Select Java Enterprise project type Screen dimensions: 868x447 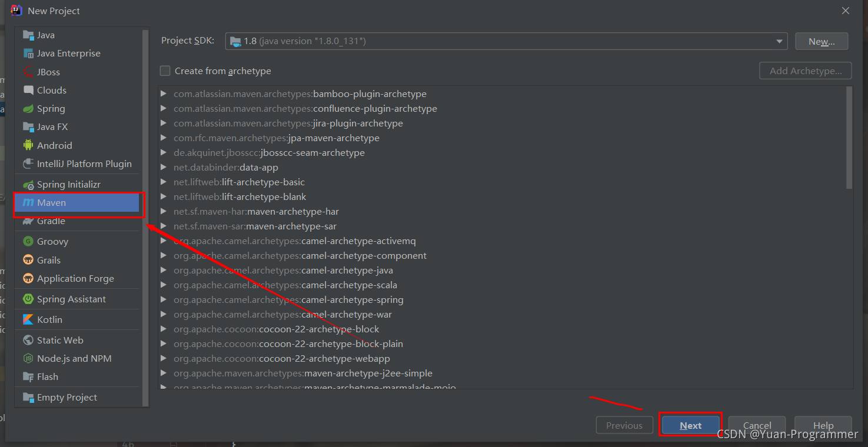point(78,54)
